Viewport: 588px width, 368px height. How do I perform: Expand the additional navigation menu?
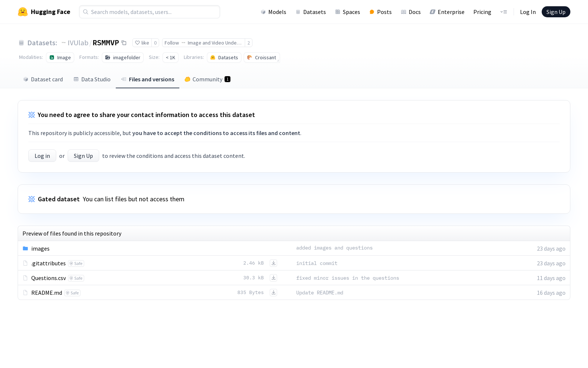[503, 12]
